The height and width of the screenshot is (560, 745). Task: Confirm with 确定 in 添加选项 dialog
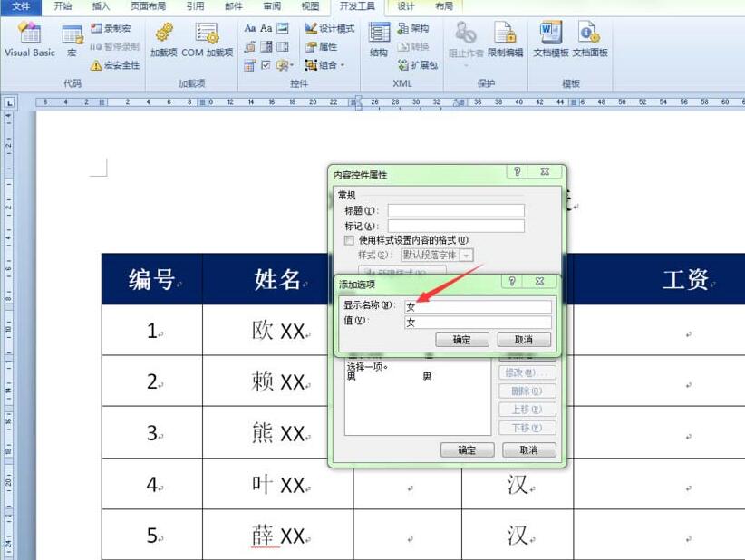pyautogui.click(x=462, y=339)
